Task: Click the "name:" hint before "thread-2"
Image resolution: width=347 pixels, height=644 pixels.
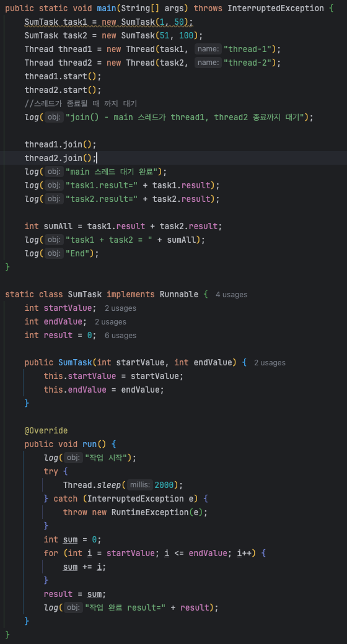Action: click(x=208, y=63)
